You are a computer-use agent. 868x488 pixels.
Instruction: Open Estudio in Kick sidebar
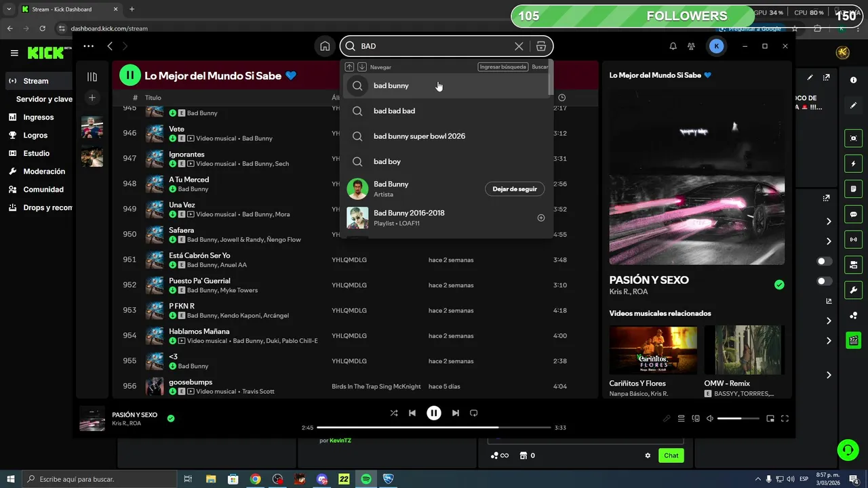37,153
